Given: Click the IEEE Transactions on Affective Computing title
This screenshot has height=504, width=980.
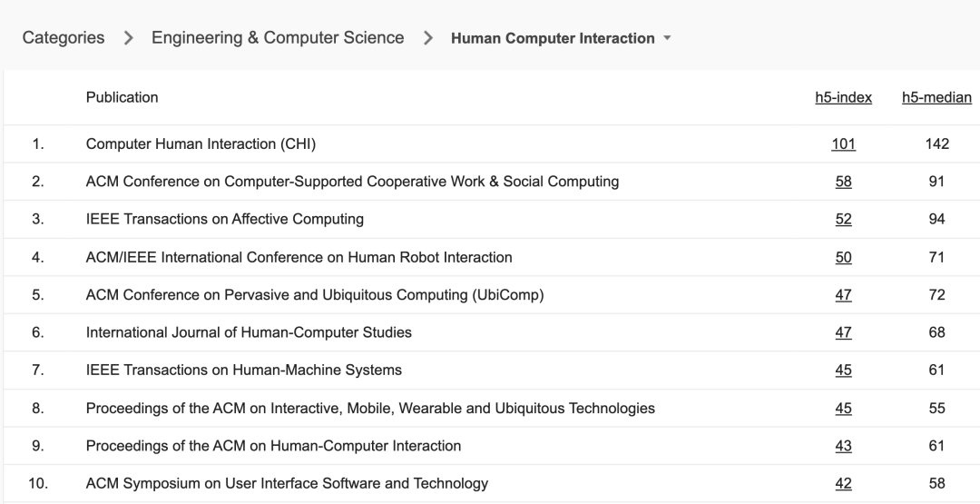Looking at the screenshot, I should point(224,219).
